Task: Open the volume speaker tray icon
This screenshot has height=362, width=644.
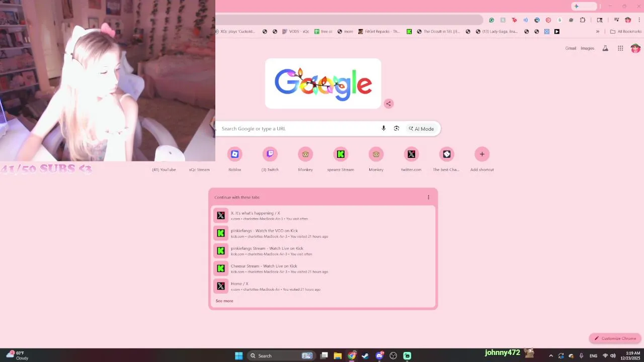Action: pos(613,356)
